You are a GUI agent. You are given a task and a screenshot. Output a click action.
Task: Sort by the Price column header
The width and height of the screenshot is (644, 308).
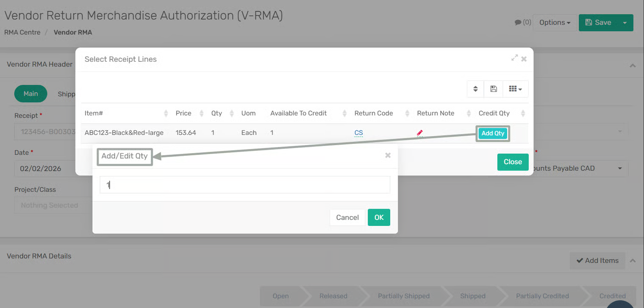(183, 113)
